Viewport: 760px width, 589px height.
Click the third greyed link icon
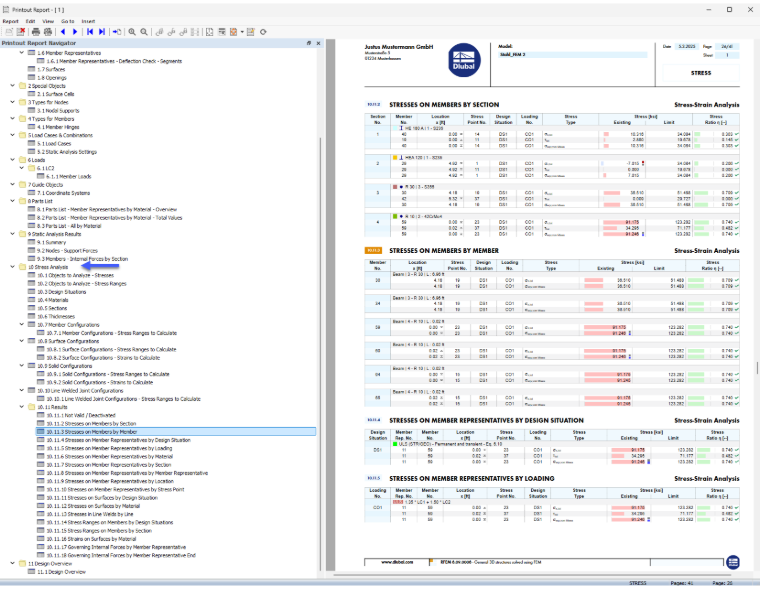pyautogui.click(x=183, y=32)
